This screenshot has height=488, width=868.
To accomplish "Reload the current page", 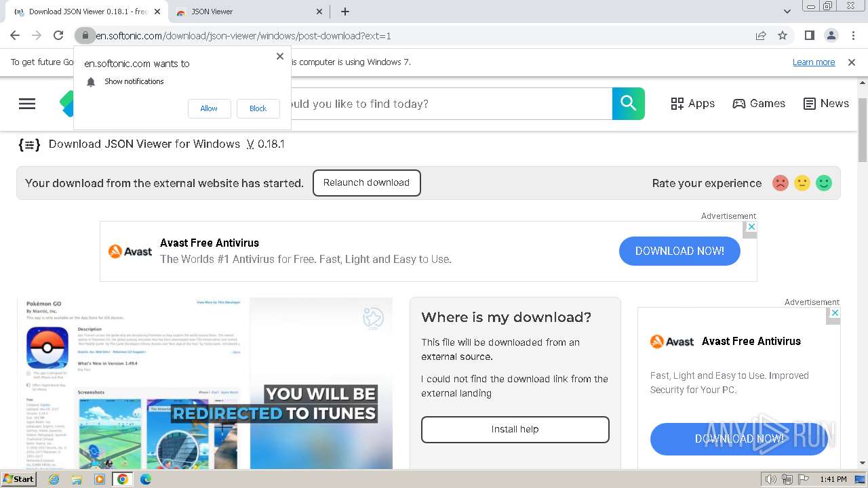I will [x=58, y=35].
